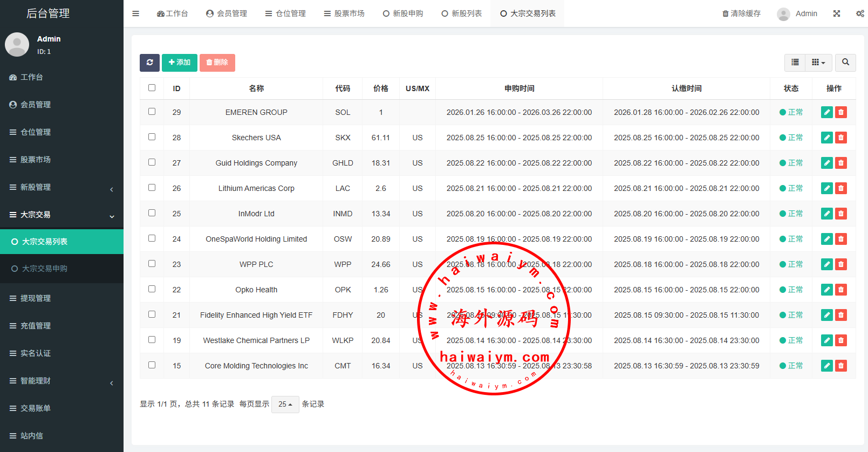Toggle the sidebar hamburger menu icon

136,13
